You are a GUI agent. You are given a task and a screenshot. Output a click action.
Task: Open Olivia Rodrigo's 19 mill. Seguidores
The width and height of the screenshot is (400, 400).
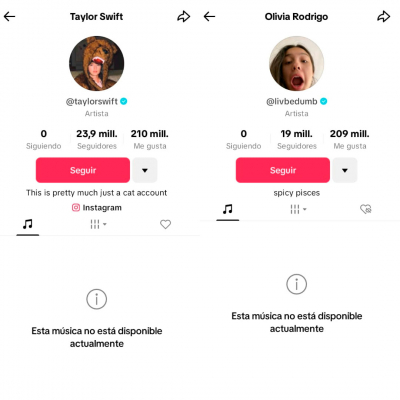(x=297, y=139)
